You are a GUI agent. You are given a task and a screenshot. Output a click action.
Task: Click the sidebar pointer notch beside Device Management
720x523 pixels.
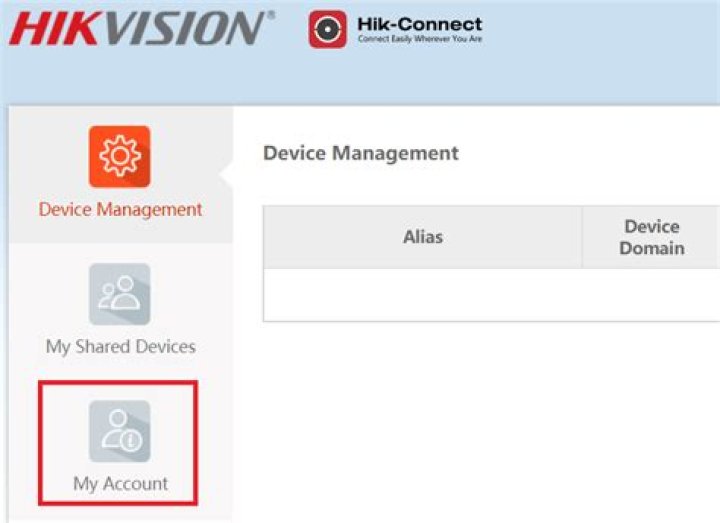pos(227,174)
